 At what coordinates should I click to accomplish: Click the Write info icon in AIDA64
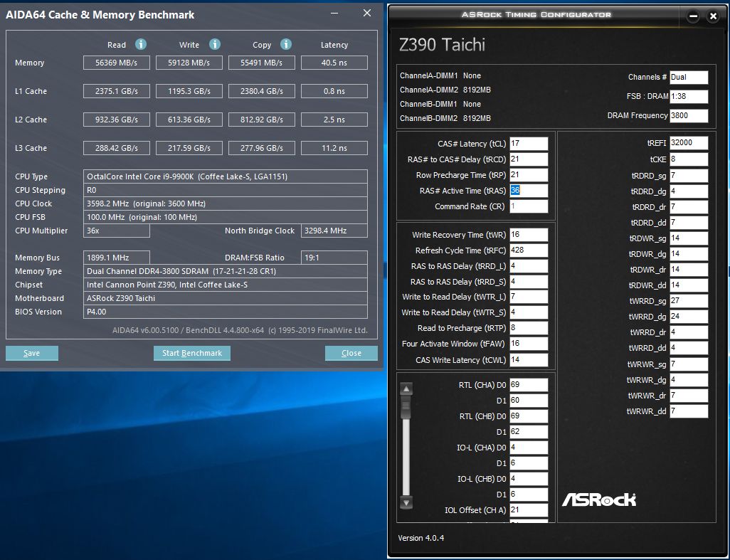[x=215, y=44]
